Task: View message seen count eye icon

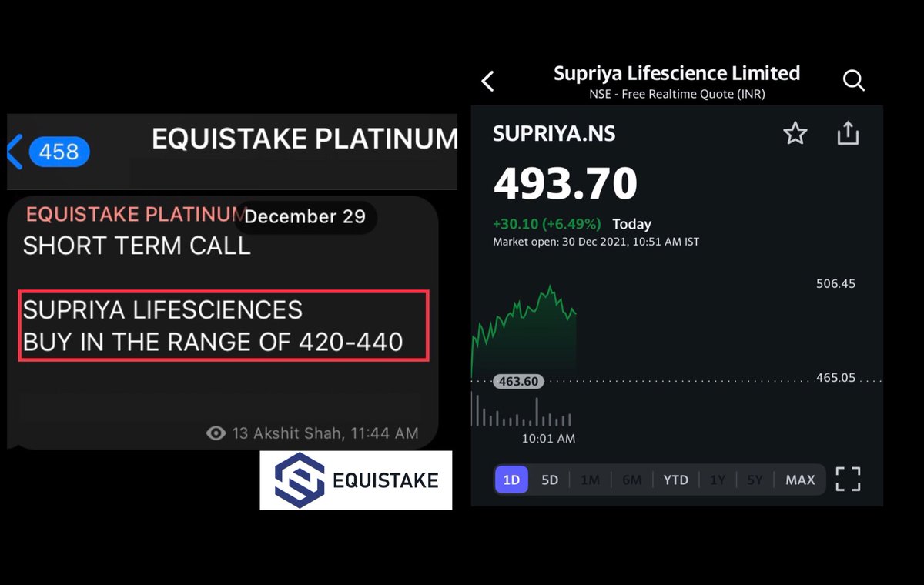Action: [216, 433]
